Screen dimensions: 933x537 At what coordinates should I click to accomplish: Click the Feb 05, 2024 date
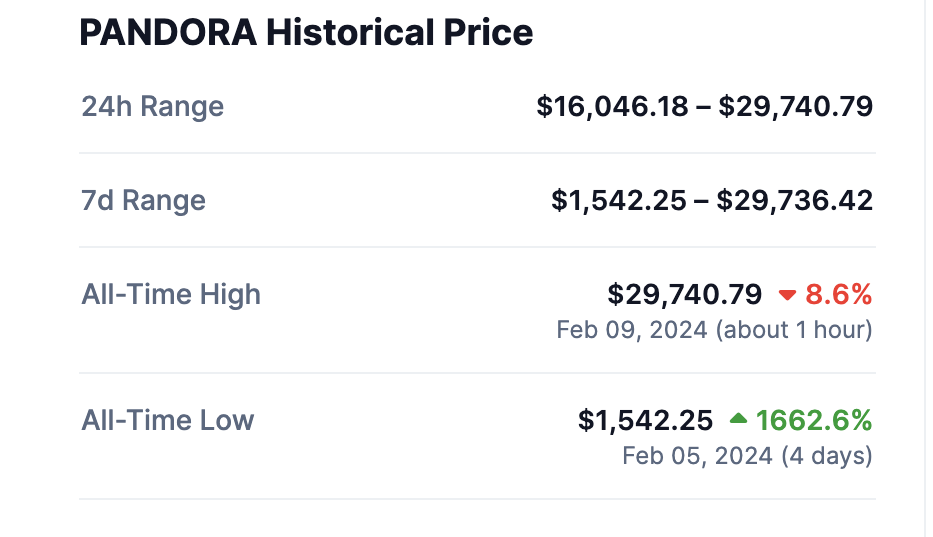point(697,457)
